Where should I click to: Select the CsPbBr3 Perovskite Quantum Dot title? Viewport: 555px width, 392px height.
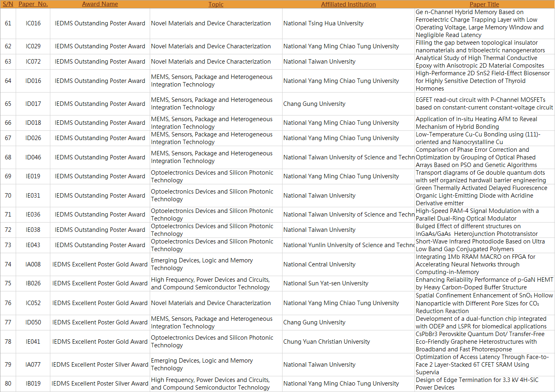(x=485, y=342)
